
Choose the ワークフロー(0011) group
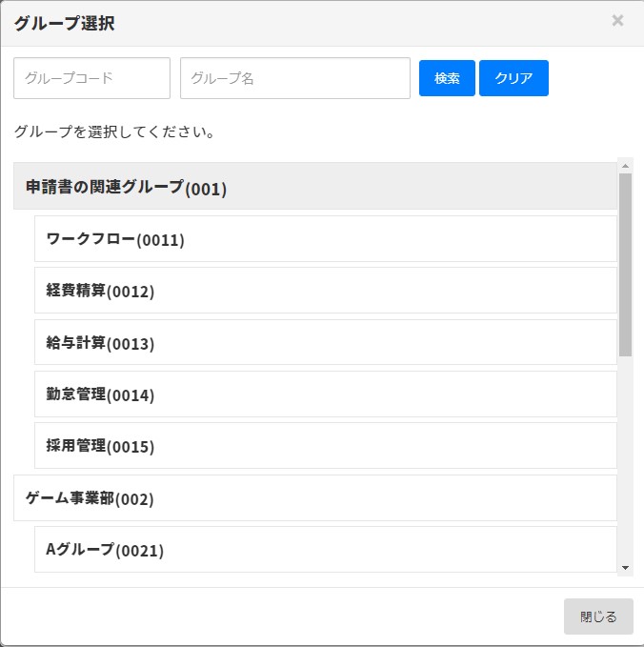(325, 239)
